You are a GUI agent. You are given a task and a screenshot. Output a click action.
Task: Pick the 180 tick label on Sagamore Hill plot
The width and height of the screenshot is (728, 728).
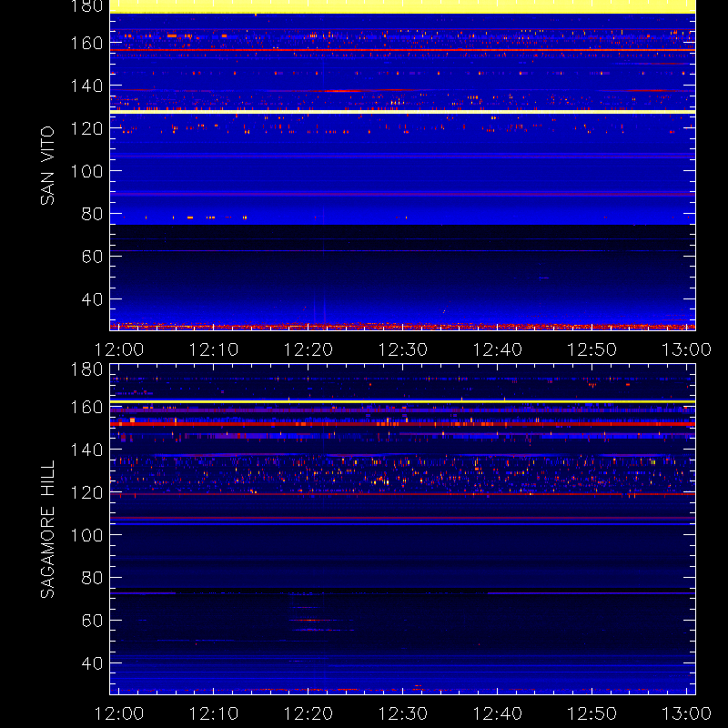tap(86, 369)
